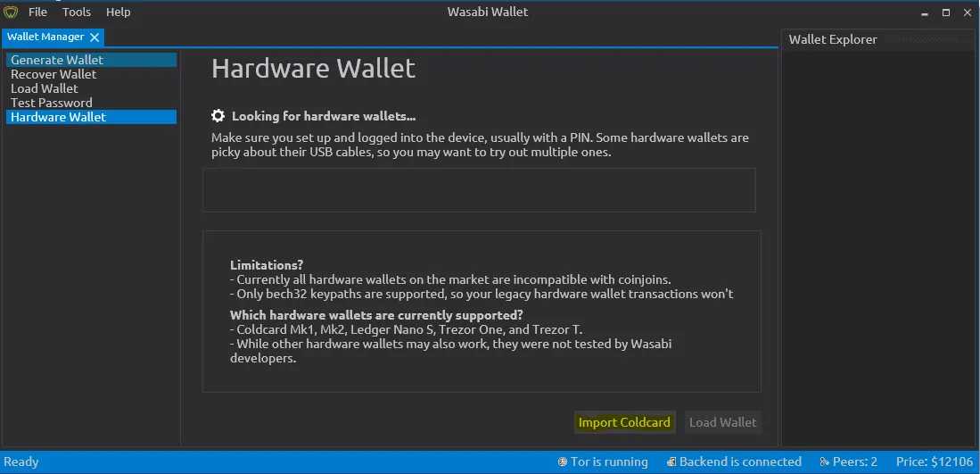Click the Wasabi Wallet logo icon
The width and height of the screenshot is (980, 474).
coord(11,12)
